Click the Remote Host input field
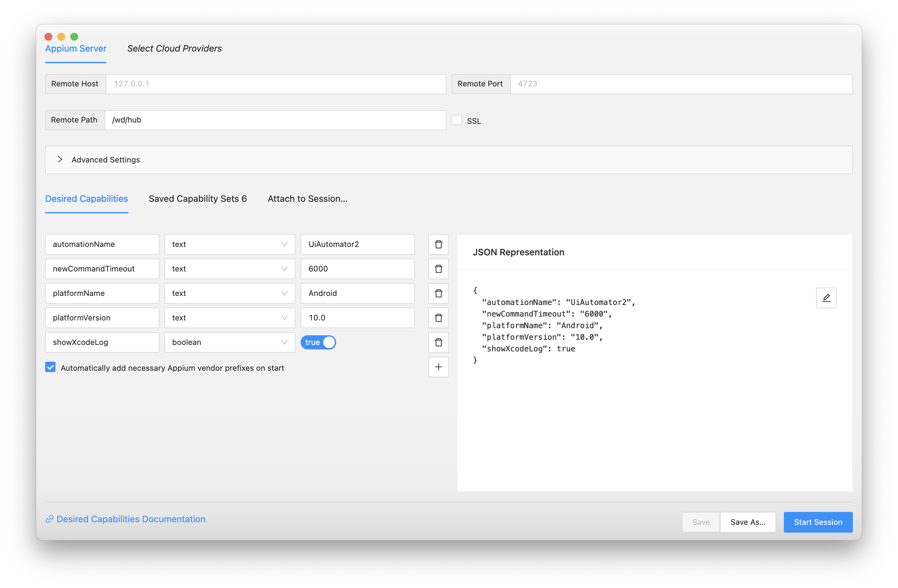The height and width of the screenshot is (588, 898). [x=276, y=83]
